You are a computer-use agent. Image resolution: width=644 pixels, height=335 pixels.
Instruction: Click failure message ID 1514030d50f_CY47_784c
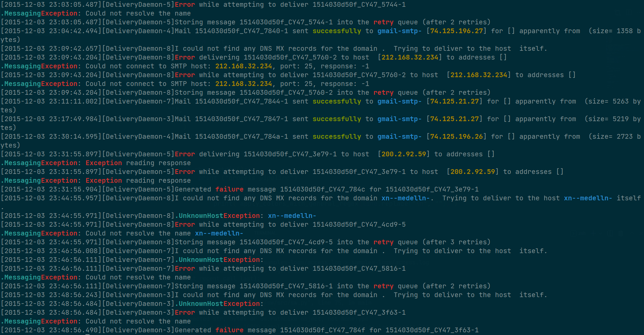coord(323,189)
